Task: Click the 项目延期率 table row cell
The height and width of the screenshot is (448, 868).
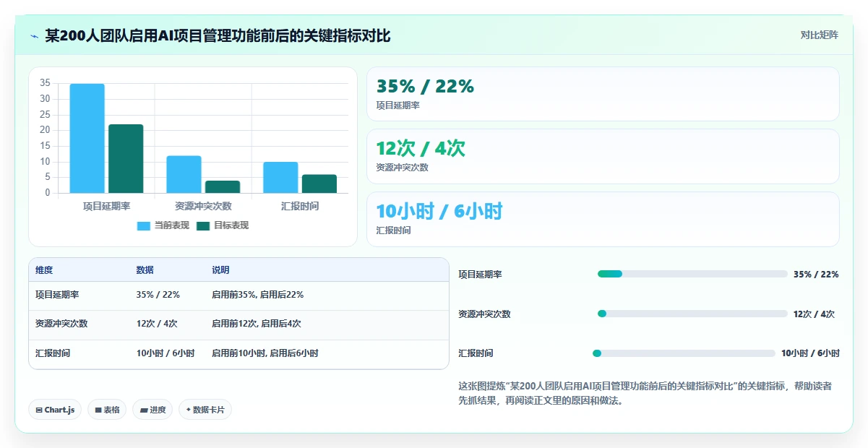Action: (x=57, y=295)
